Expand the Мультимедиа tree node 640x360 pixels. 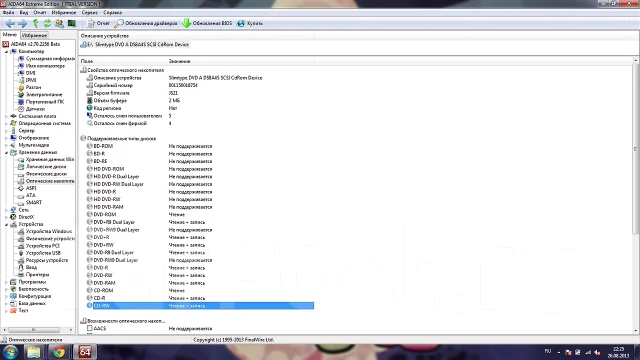(6, 145)
